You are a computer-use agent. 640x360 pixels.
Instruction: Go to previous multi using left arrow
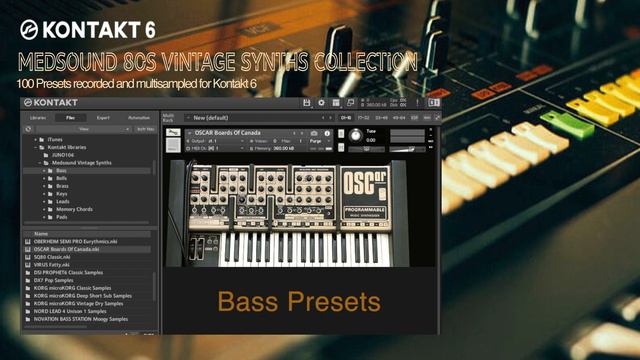(323, 118)
